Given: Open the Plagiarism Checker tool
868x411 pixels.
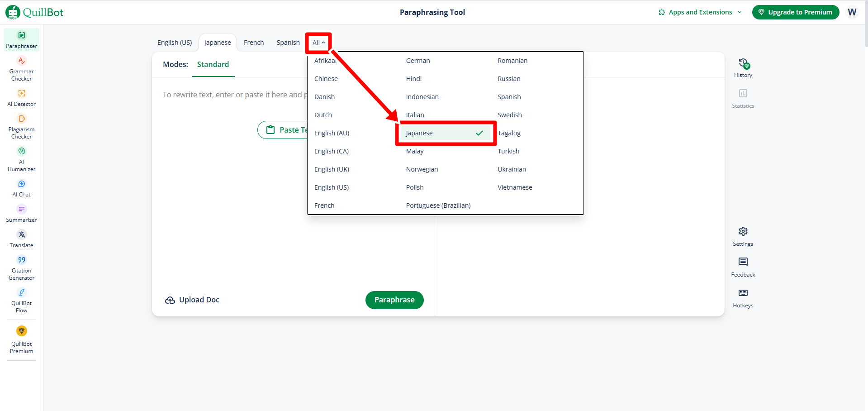Looking at the screenshot, I should point(21,127).
